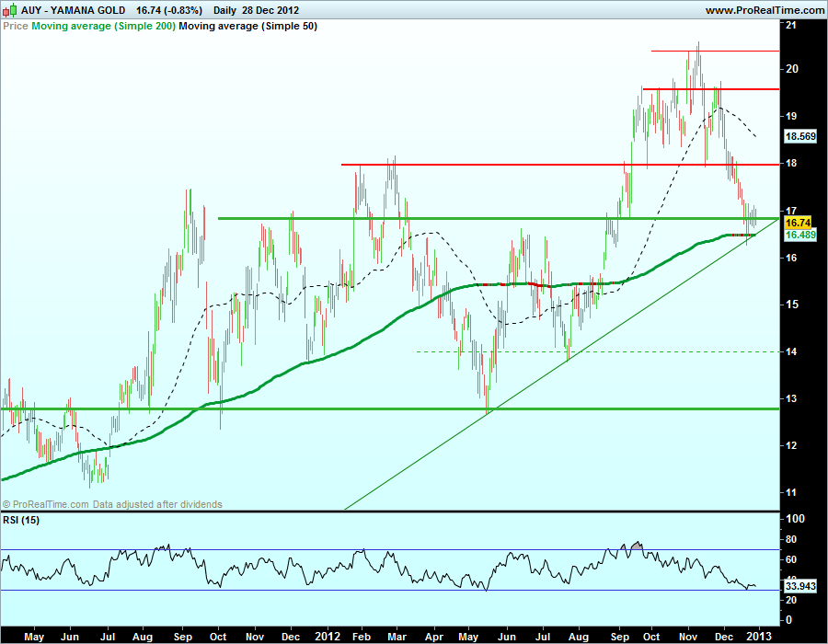Click the 15 price axis label
This screenshot has width=828, height=644.
791,305
